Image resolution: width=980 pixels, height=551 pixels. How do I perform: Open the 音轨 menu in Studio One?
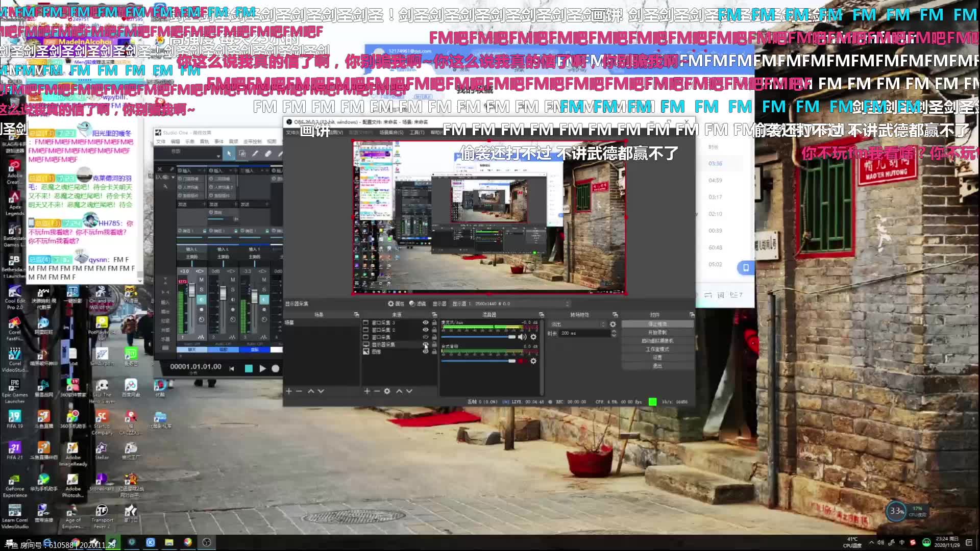click(x=205, y=141)
